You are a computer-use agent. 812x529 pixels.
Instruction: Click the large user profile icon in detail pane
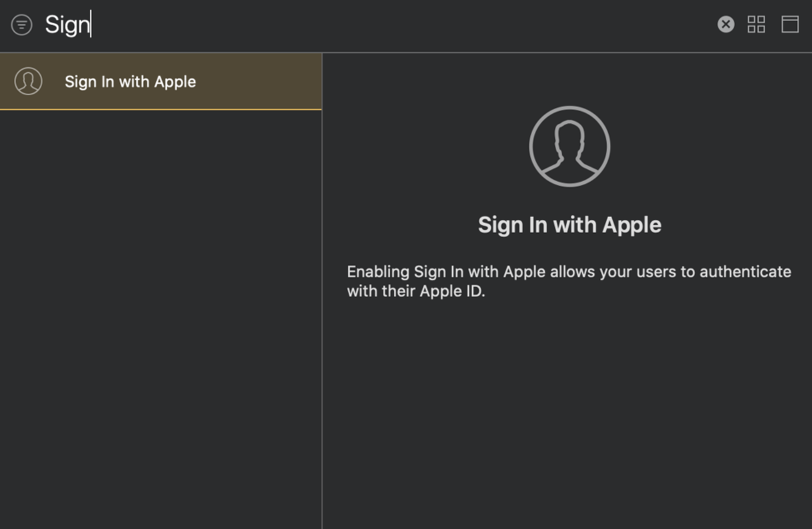(569, 146)
